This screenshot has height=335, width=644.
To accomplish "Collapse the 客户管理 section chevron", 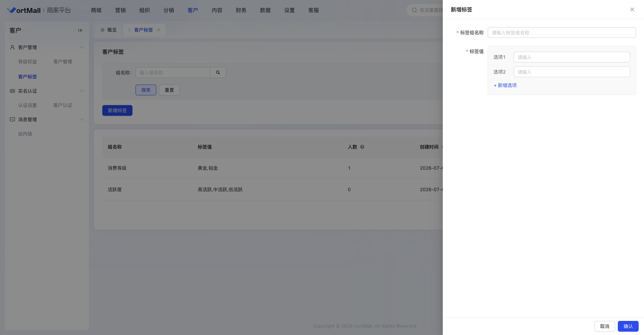I will click(x=82, y=47).
